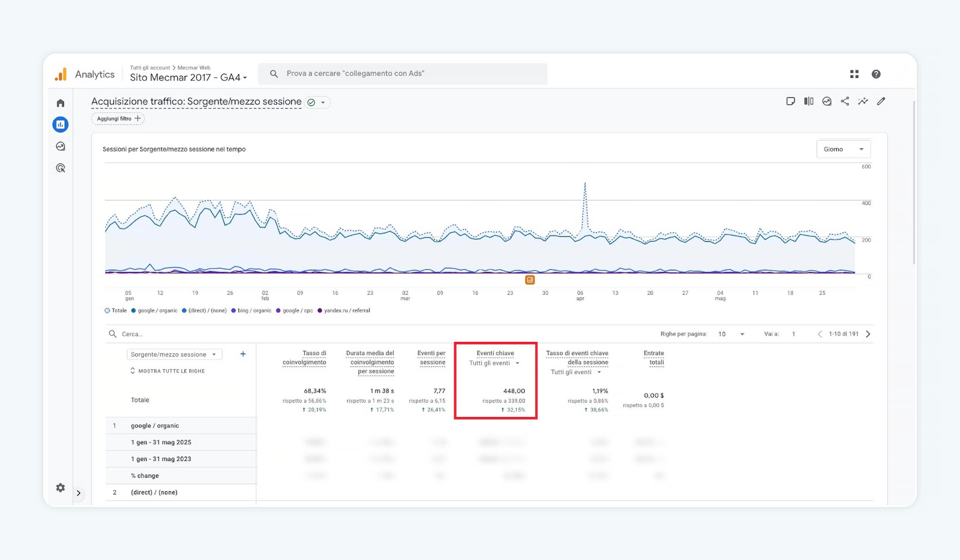Click the 1 gen - 31 mag 2025 row
960x560 pixels.
click(x=181, y=442)
